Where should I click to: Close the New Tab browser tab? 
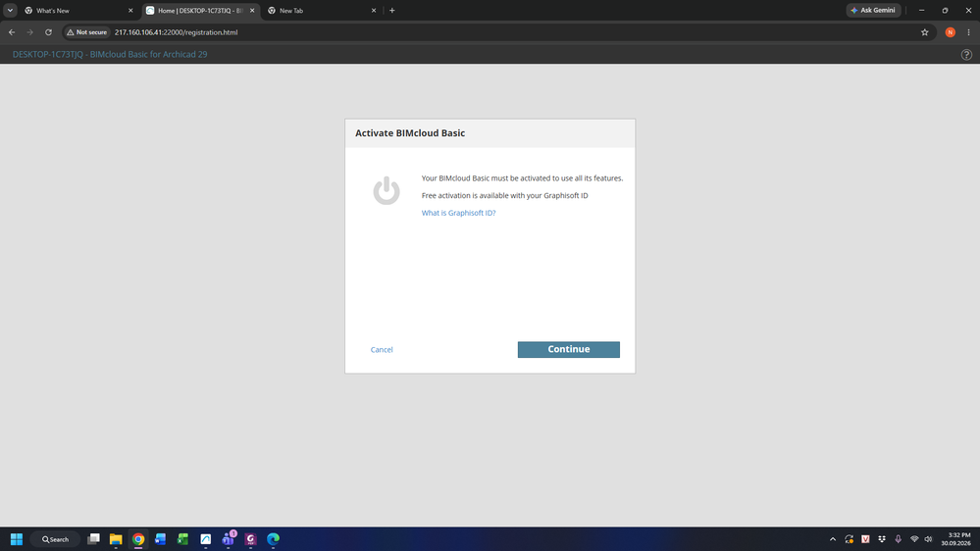click(x=374, y=11)
